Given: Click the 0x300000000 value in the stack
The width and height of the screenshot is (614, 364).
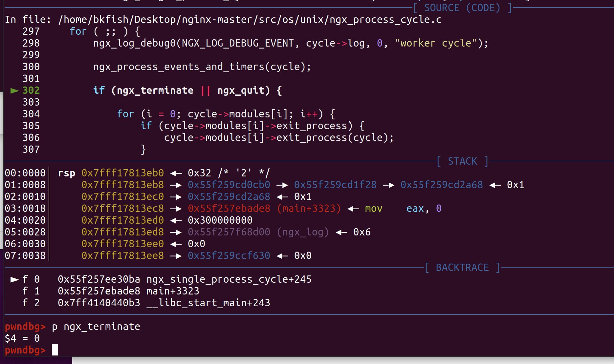Looking at the screenshot, I should (220, 220).
